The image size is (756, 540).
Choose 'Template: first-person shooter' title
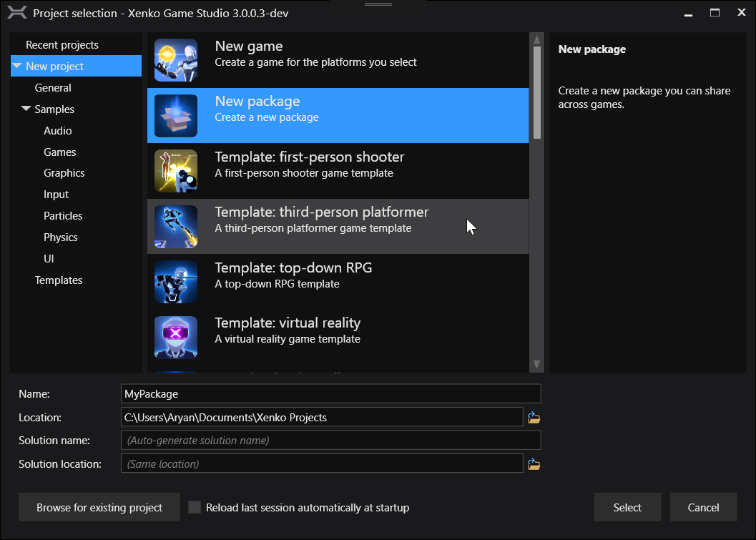[310, 157]
